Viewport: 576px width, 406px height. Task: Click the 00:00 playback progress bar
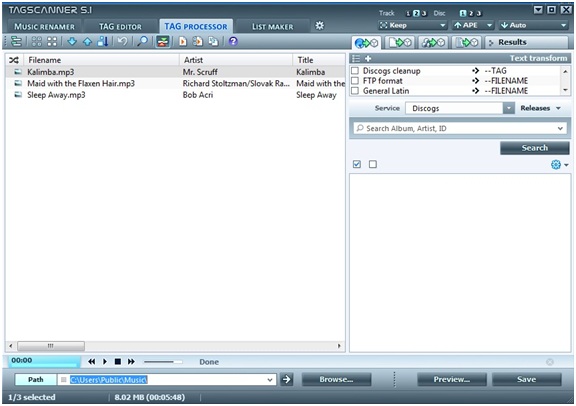click(x=44, y=361)
